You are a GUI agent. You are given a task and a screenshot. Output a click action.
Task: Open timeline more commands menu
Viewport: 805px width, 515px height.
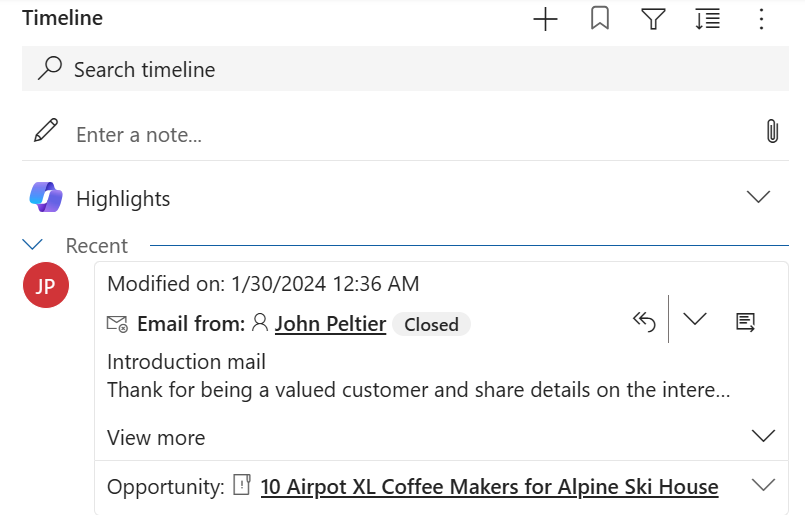tap(761, 19)
